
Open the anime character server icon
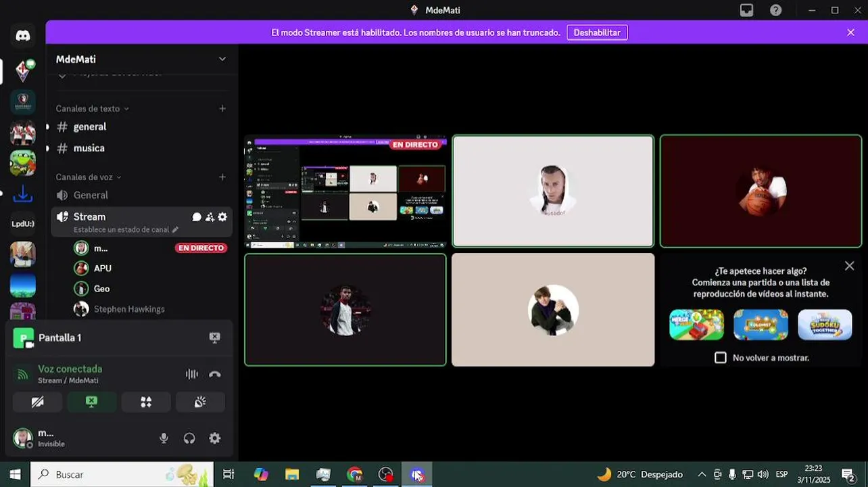(x=23, y=254)
